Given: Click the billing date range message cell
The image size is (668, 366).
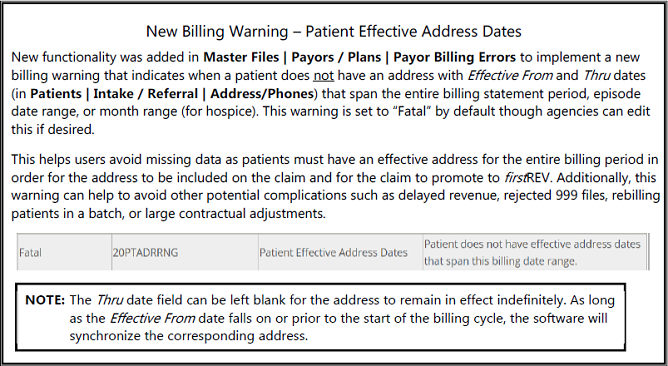Looking at the screenshot, I should tap(535, 252).
